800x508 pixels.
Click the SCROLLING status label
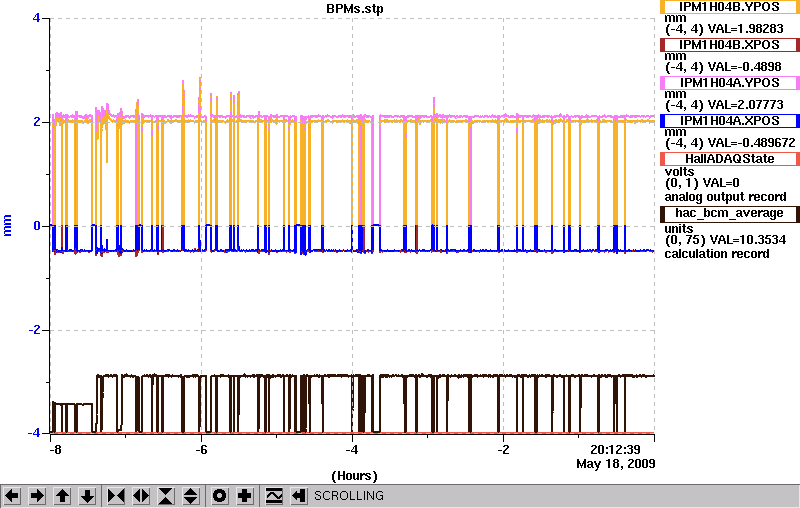tap(349, 496)
